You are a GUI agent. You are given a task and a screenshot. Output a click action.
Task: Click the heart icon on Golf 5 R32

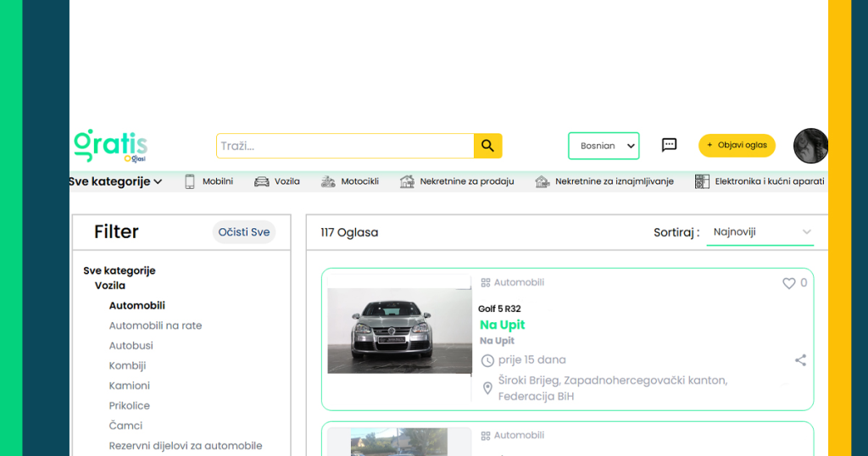click(x=788, y=283)
